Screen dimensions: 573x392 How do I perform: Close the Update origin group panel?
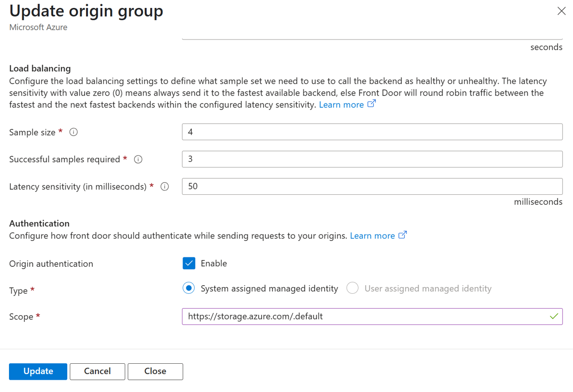point(561,11)
